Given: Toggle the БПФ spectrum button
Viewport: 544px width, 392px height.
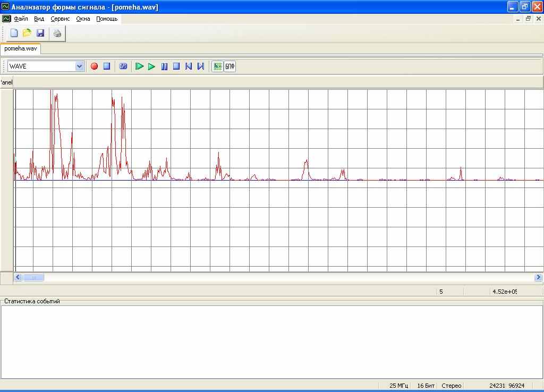Looking at the screenshot, I should (229, 66).
